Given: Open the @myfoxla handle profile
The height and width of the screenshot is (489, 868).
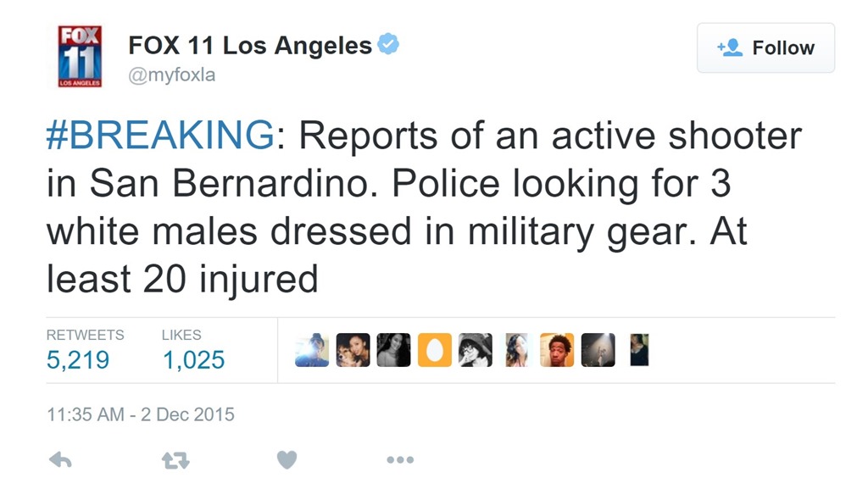Looking at the screenshot, I should click(x=171, y=75).
